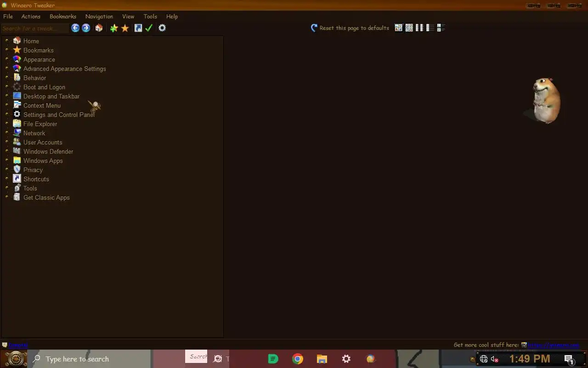The height and width of the screenshot is (368, 588).
Task: Select the Windows Apps label
Action: tap(43, 161)
